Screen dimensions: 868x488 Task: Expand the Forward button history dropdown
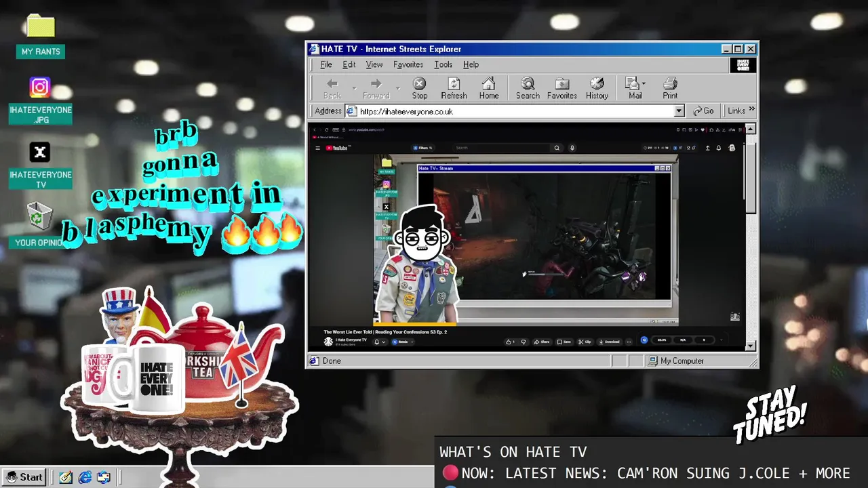[398, 88]
